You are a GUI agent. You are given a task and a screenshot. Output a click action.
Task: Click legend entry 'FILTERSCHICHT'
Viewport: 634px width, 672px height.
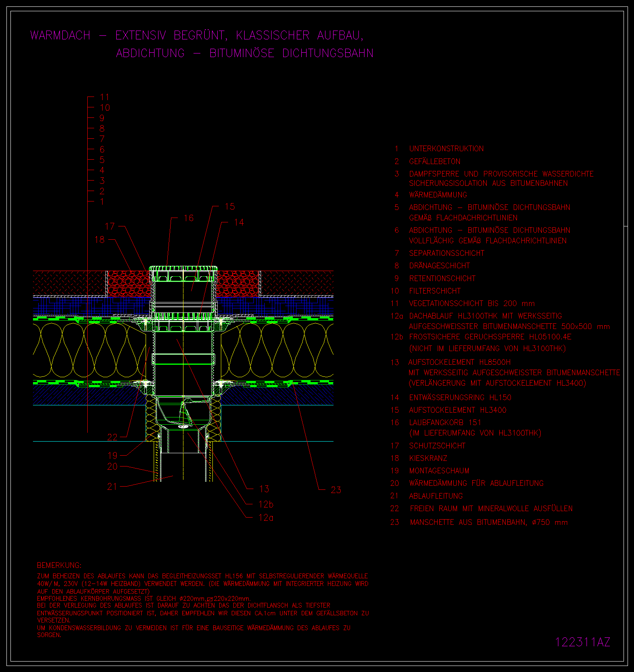pos(435,291)
